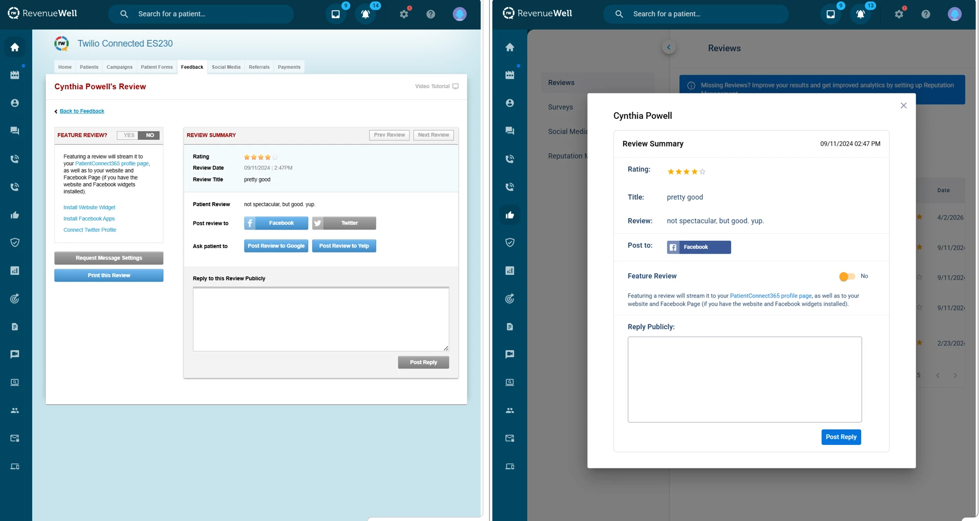Click Prev Review in the Review Summary
Image resolution: width=980 pixels, height=521 pixels.
click(x=389, y=135)
